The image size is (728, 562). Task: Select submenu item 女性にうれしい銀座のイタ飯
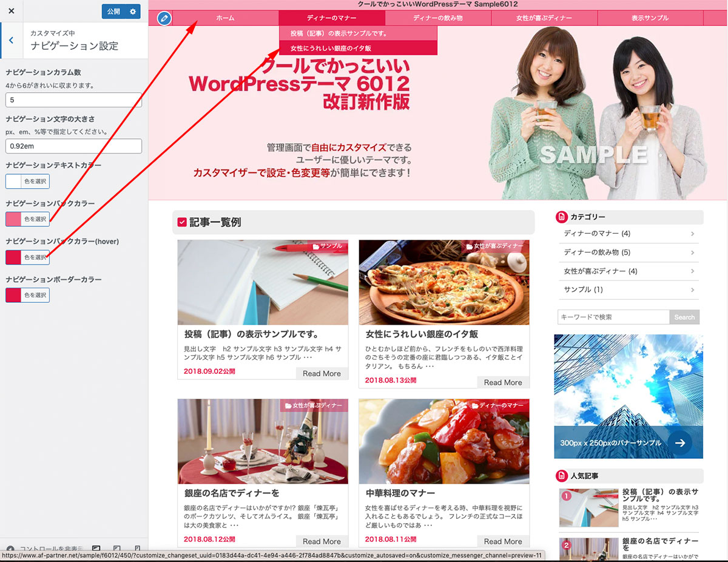coord(358,48)
